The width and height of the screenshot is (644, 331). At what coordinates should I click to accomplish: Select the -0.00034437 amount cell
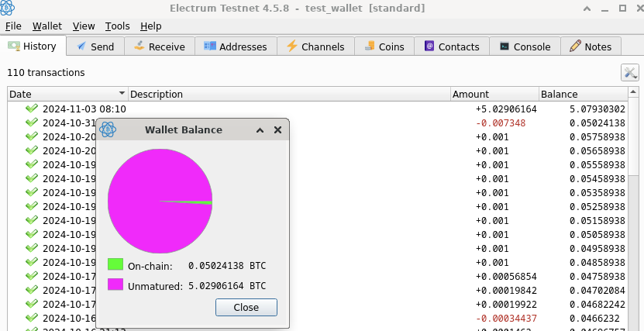[x=506, y=319]
